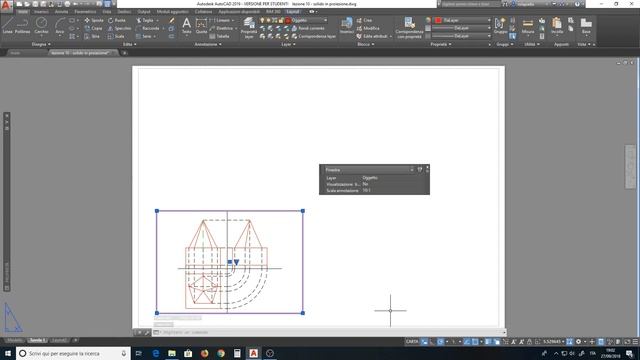Expand the Disegna panel
640x360 pixels.
[41, 44]
